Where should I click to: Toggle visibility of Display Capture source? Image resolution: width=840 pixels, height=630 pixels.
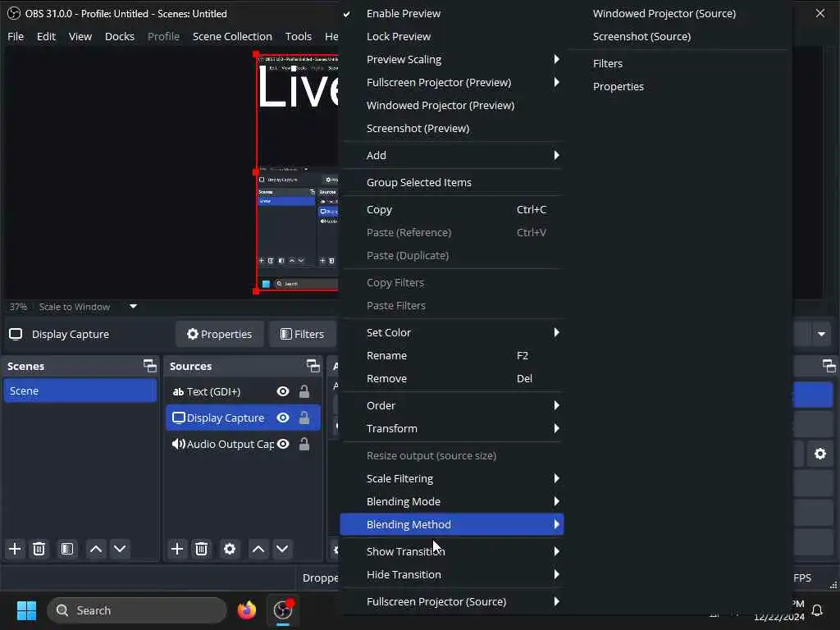tap(283, 418)
